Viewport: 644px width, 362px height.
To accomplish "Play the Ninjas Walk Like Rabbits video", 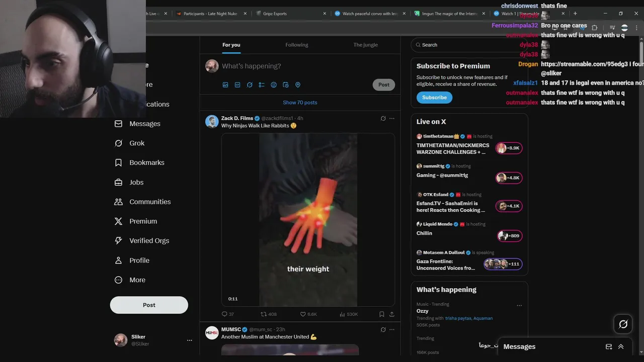I will 308,220.
